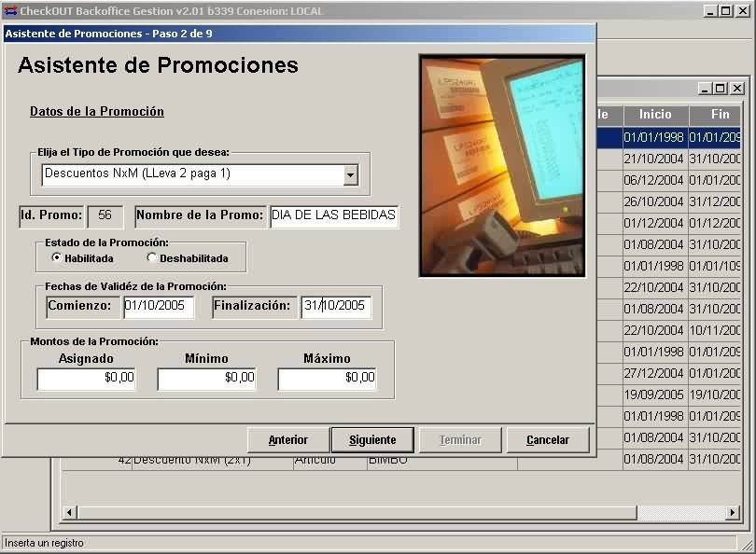Go back with the Anterior button

pyautogui.click(x=287, y=440)
